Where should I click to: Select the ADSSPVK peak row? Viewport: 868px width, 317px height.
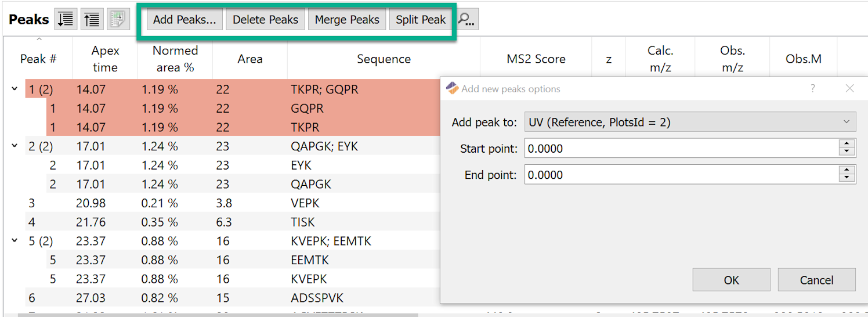tap(317, 298)
